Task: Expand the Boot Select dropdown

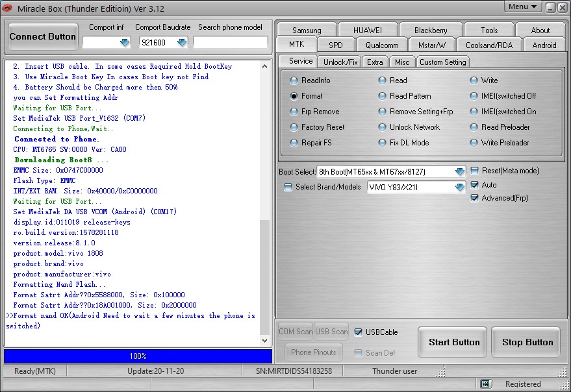Action: coord(460,171)
